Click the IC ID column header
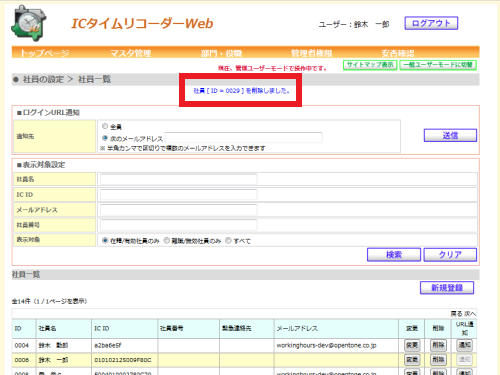 pyautogui.click(x=101, y=329)
